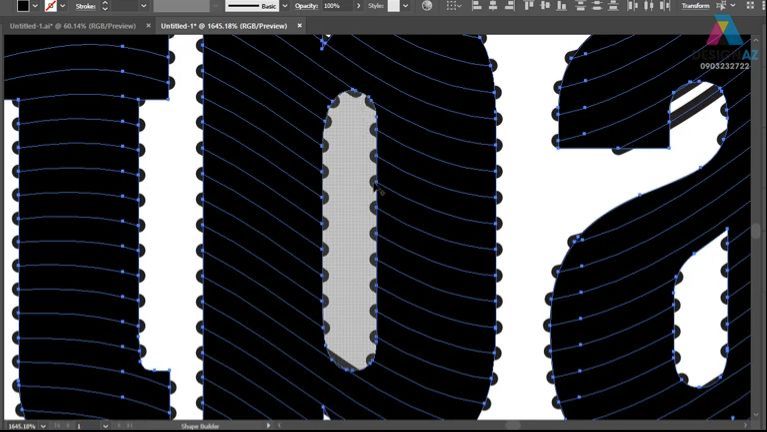Adjust the Stroke weight stepper arrows

[104, 6]
